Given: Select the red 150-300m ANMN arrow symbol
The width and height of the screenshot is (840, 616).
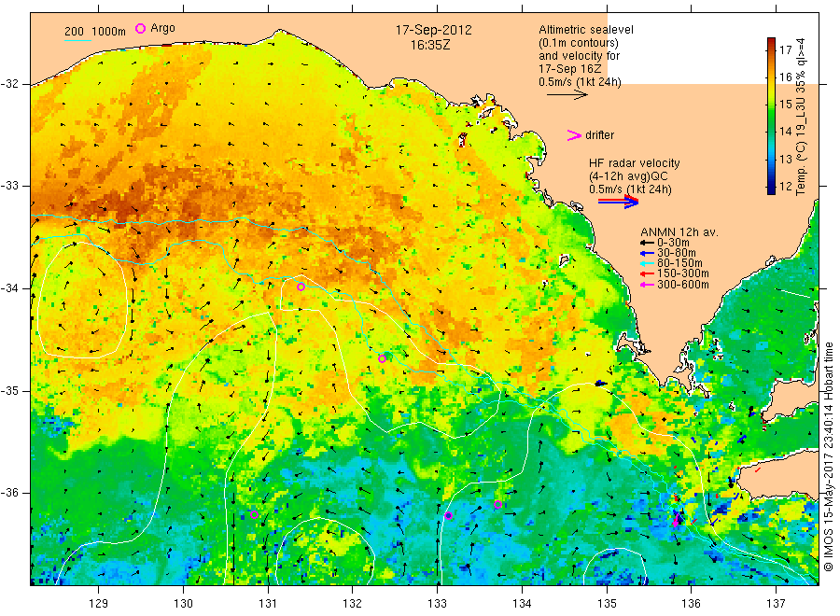Looking at the screenshot, I should pos(647,273).
